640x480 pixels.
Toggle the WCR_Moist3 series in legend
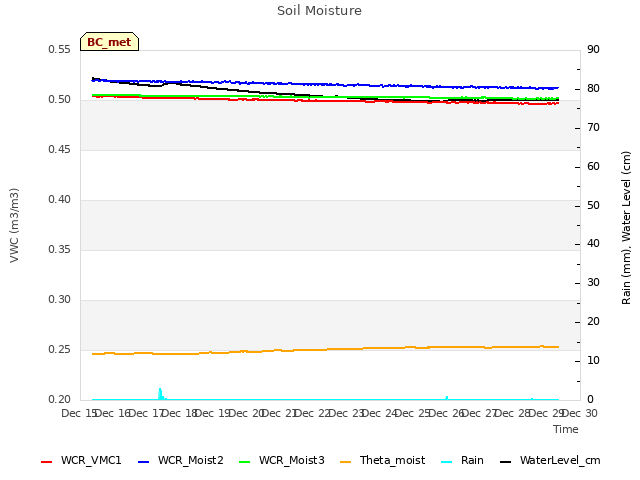coord(282,461)
